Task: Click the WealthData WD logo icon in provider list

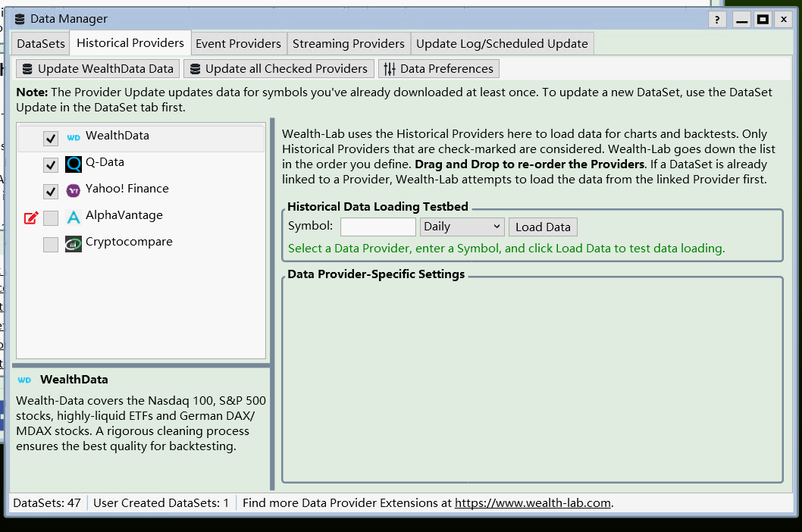Action: click(x=73, y=138)
